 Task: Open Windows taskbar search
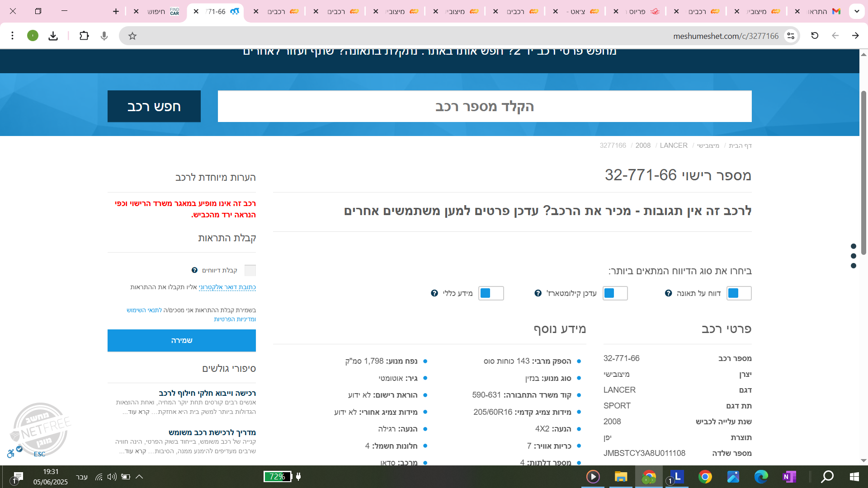pyautogui.click(x=827, y=477)
